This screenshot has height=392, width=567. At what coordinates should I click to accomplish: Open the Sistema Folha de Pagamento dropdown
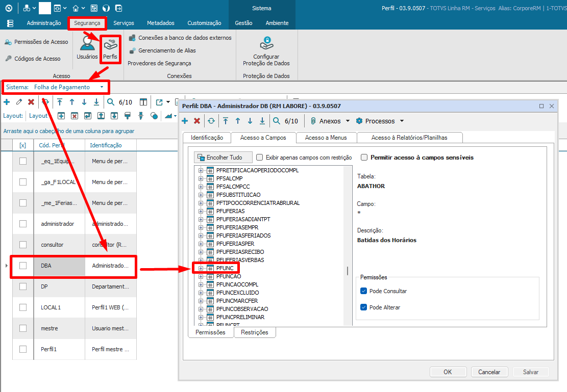click(x=102, y=87)
